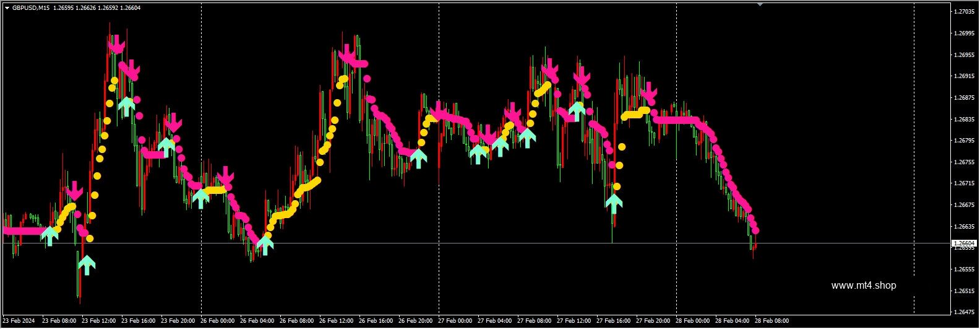Screen dimensions: 980x329
Task: Click the 1.26626 high price value
Action: [86, 8]
